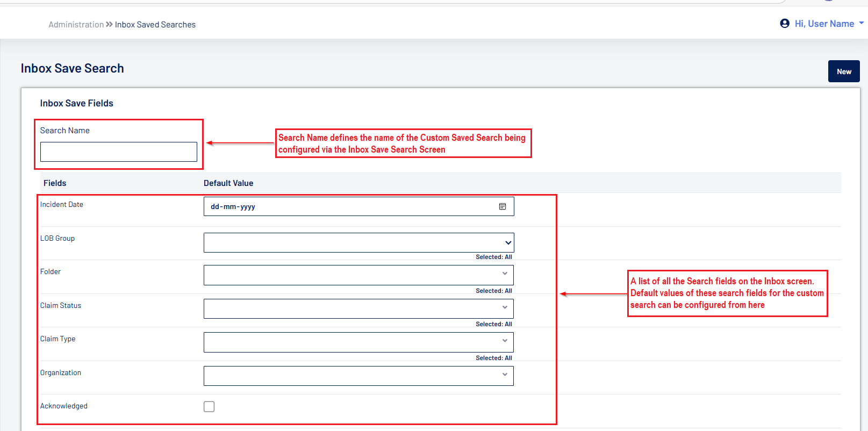Go to Administration breadcrumb link
The height and width of the screenshot is (431, 868).
[x=76, y=25]
